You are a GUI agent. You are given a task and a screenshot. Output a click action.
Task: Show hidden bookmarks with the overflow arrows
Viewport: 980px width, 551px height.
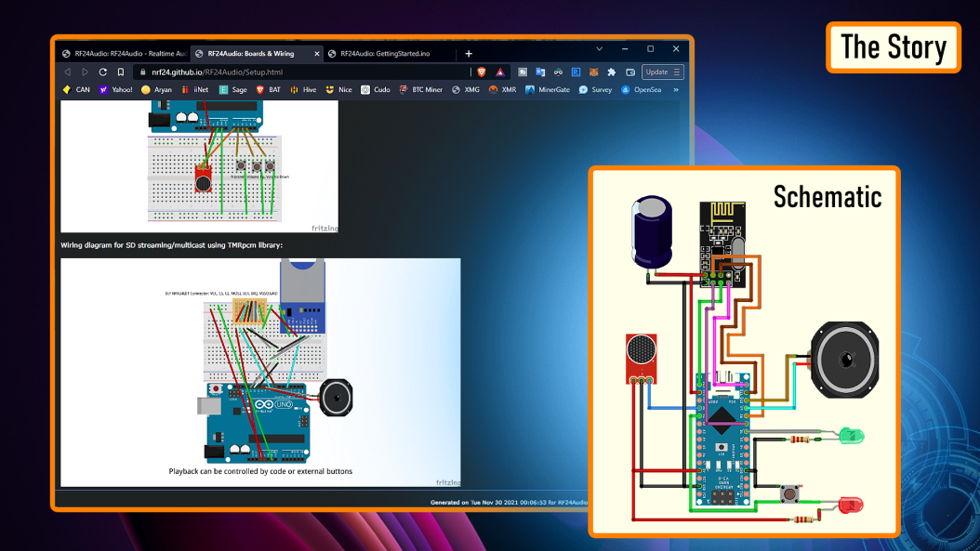pyautogui.click(x=676, y=90)
